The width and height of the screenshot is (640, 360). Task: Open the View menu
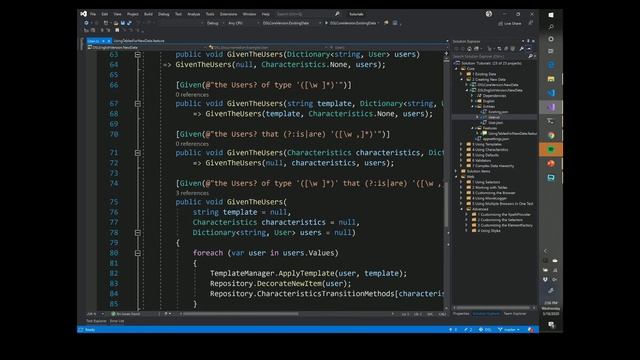point(118,14)
